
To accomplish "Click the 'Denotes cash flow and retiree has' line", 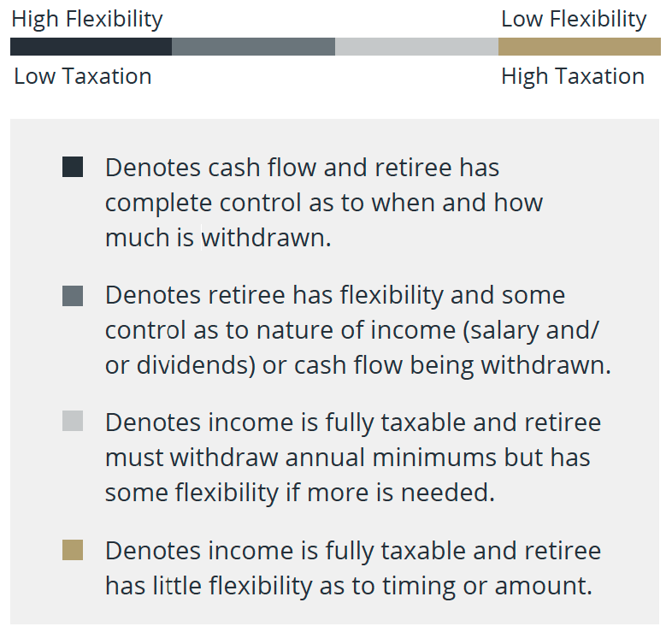I will [302, 167].
